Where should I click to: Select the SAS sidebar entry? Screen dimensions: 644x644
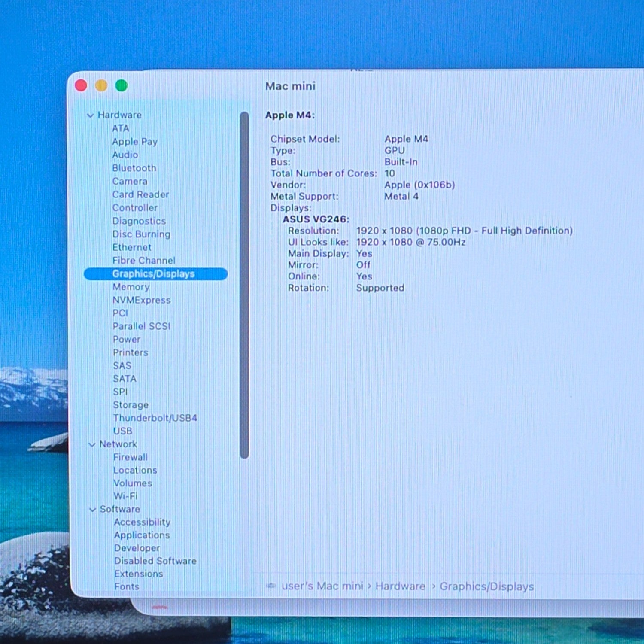pyautogui.click(x=122, y=366)
